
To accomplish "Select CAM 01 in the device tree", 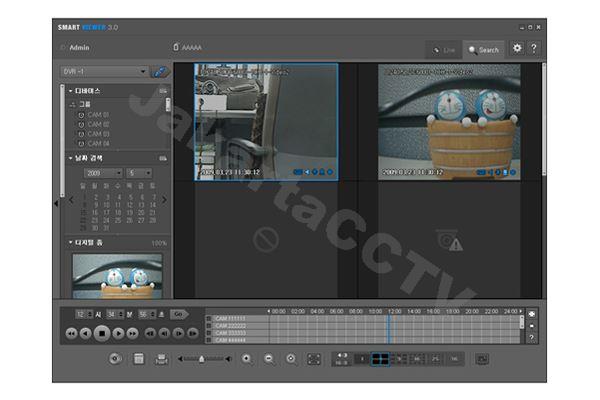I will pos(98,115).
